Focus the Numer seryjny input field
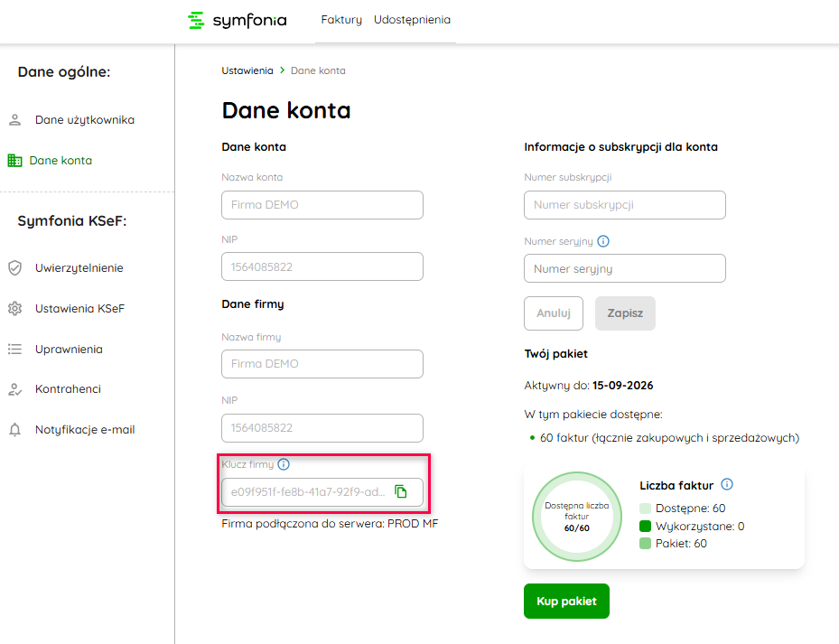 point(624,268)
